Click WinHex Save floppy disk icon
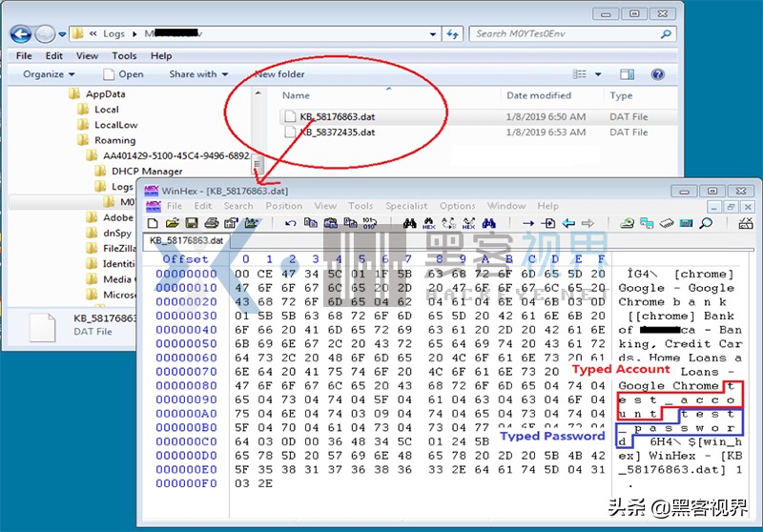 pyautogui.click(x=192, y=223)
